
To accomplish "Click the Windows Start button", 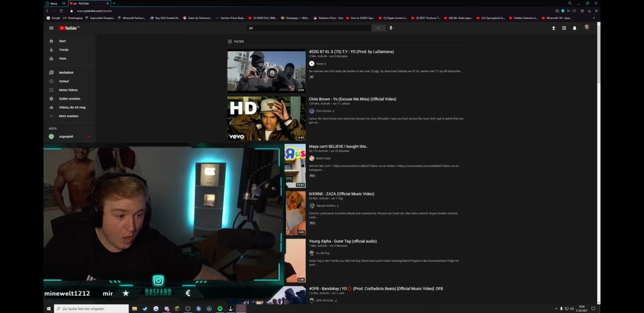I will point(48,309).
